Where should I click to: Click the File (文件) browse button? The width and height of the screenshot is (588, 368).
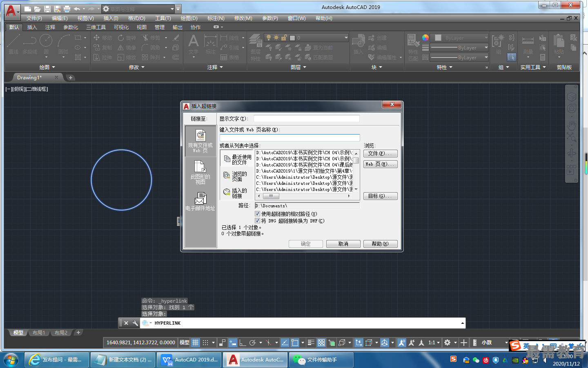[x=380, y=154]
